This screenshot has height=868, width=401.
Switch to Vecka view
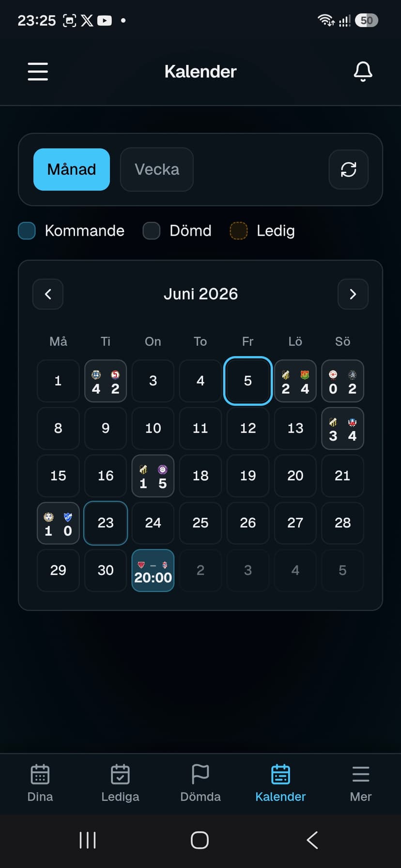tap(157, 169)
